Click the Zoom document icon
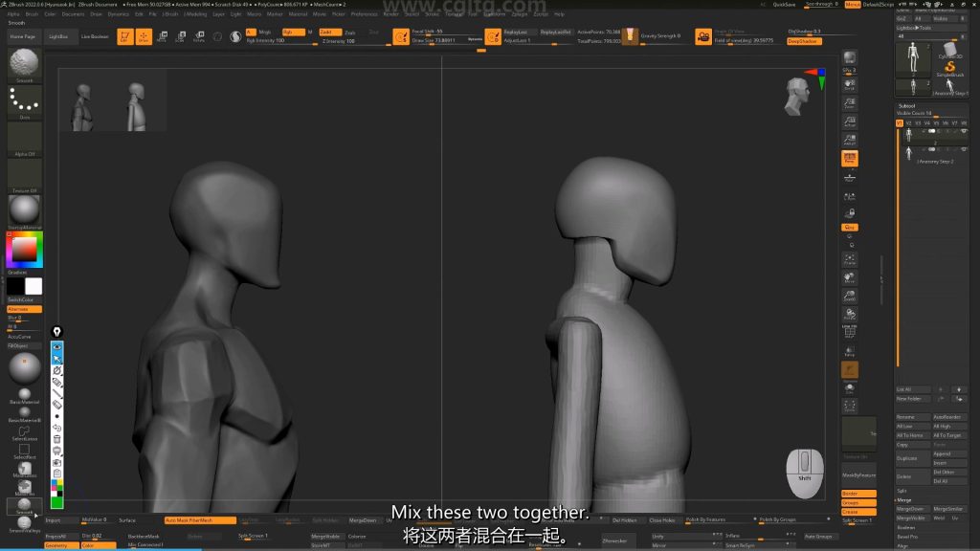This screenshot has height=551, width=980. click(850, 103)
